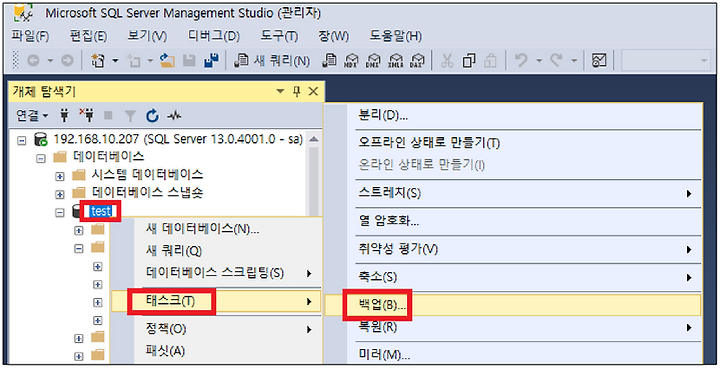Open a new XMLA query
The image size is (720, 369).
[395, 61]
